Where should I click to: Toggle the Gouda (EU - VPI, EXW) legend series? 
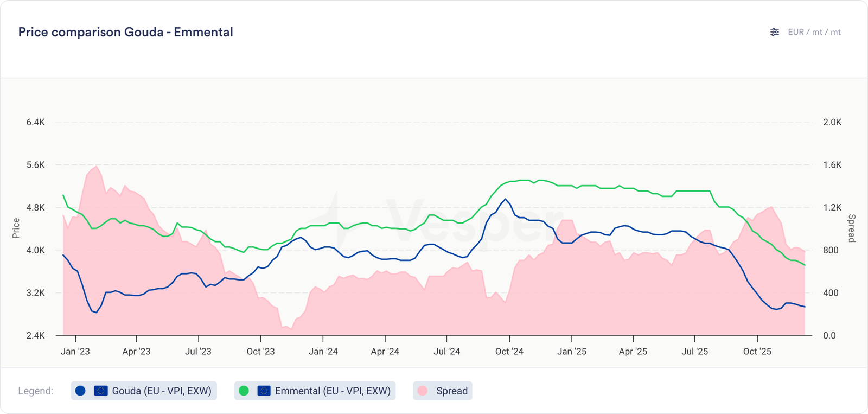point(161,391)
